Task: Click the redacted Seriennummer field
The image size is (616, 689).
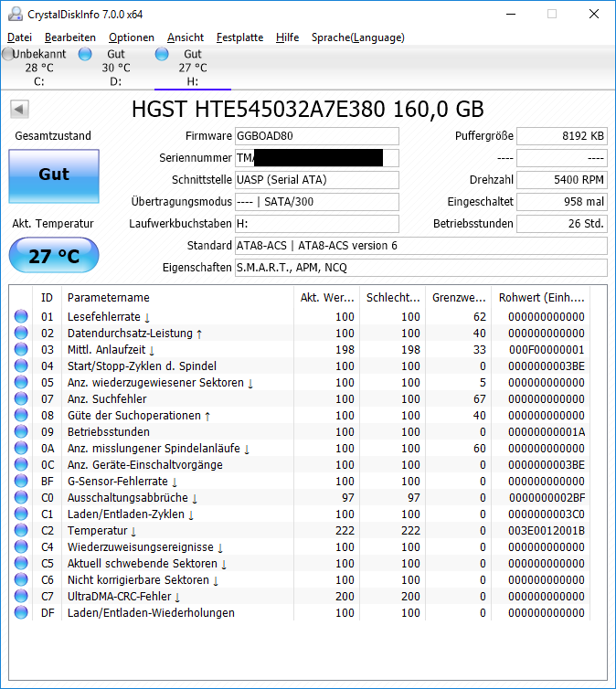Action: tap(317, 158)
